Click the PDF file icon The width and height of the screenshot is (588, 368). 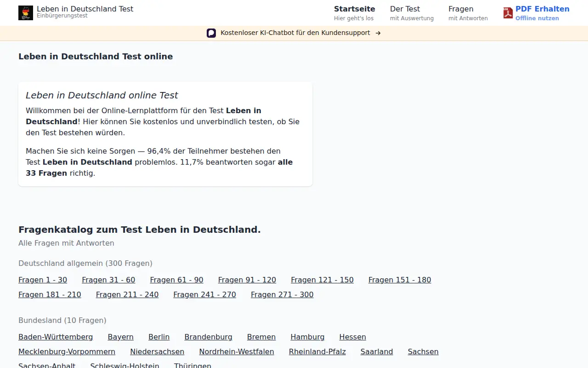coord(508,13)
